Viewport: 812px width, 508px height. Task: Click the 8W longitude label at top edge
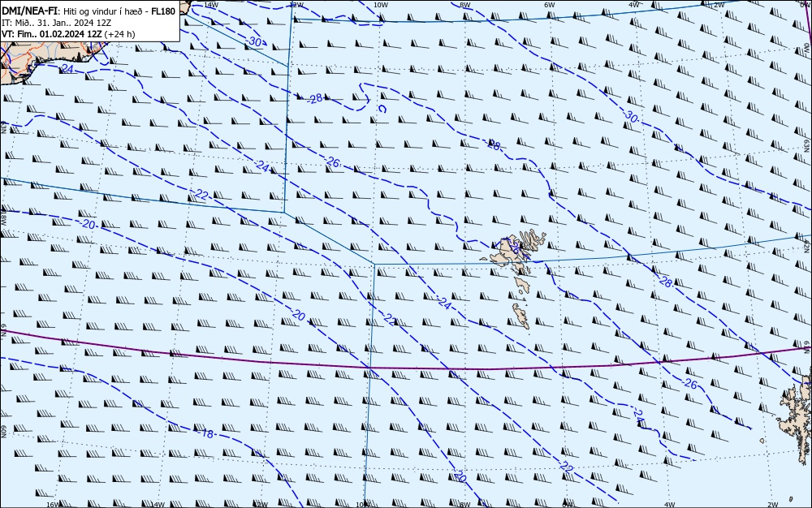point(465,4)
